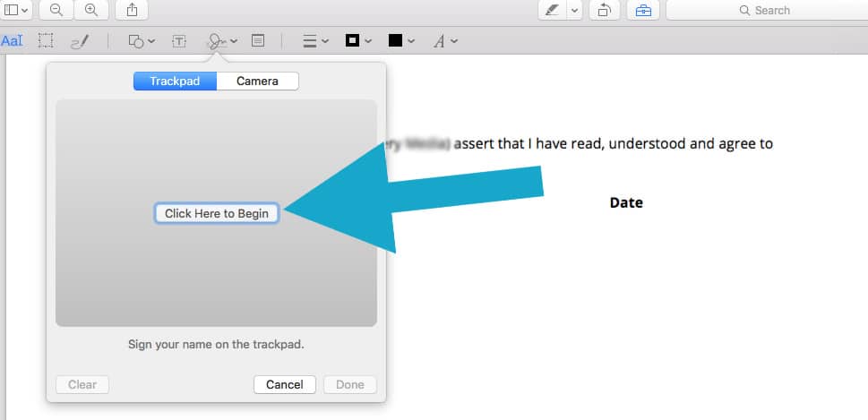
Task: Click the assert that I have read sentence
Action: [x=614, y=144]
